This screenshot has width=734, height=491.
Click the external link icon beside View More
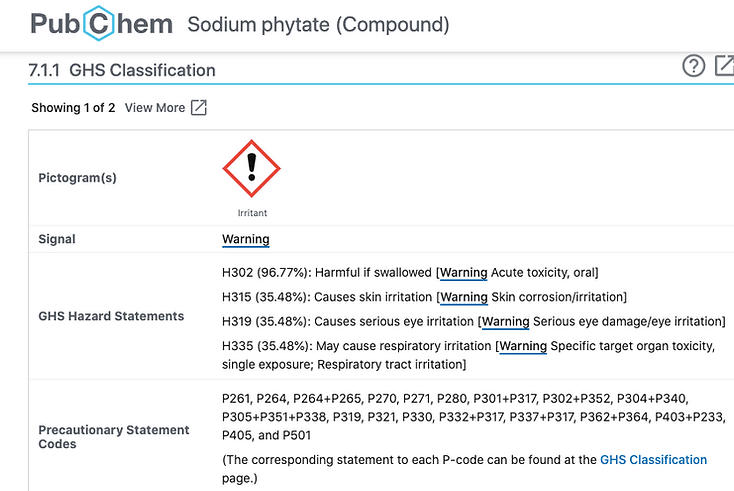click(198, 108)
